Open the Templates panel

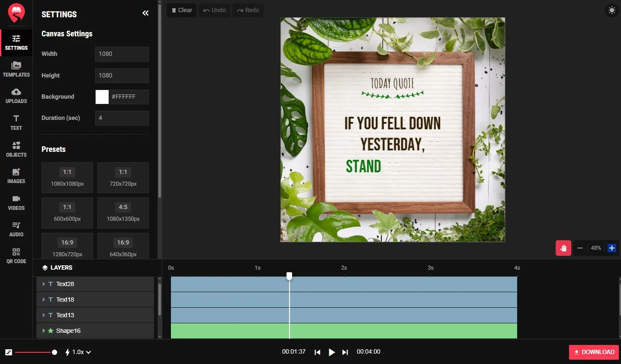point(16,69)
